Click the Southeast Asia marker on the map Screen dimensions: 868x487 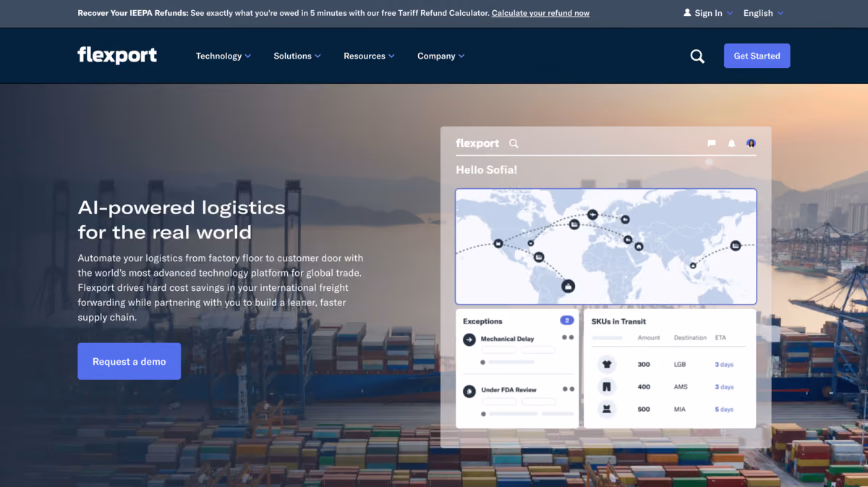pos(694,266)
